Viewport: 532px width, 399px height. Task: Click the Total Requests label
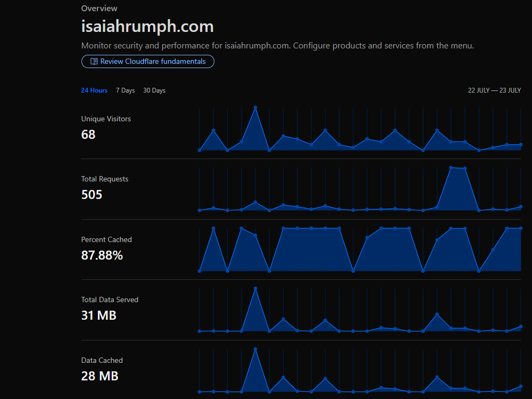[105, 179]
